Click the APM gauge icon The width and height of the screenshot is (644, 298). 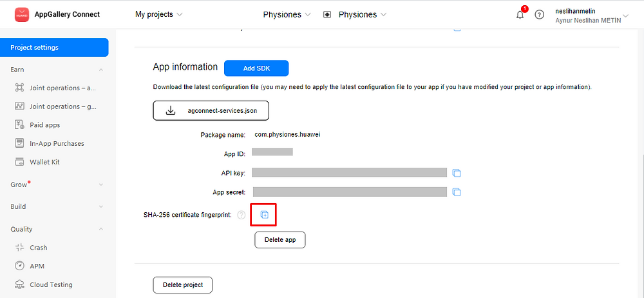pos(19,266)
